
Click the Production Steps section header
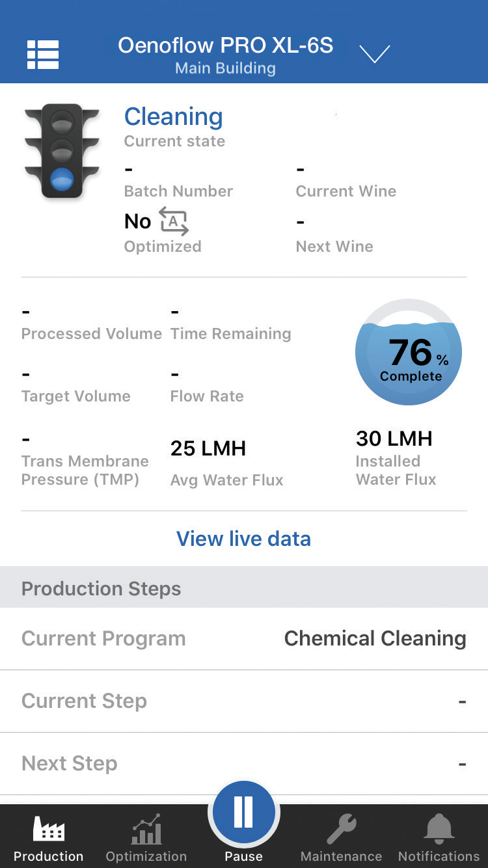tap(244, 588)
